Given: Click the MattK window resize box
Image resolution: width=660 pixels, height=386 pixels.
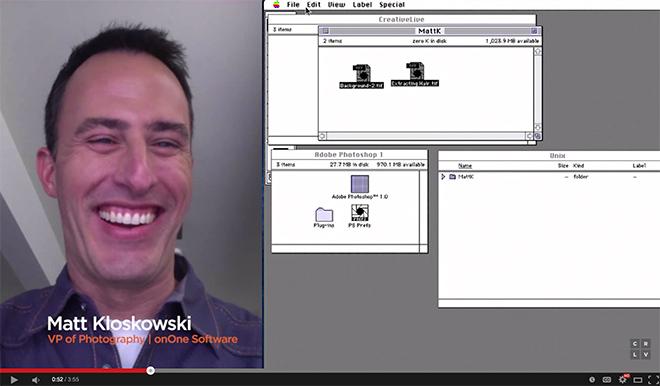Looking at the screenshot, I should [x=538, y=136].
